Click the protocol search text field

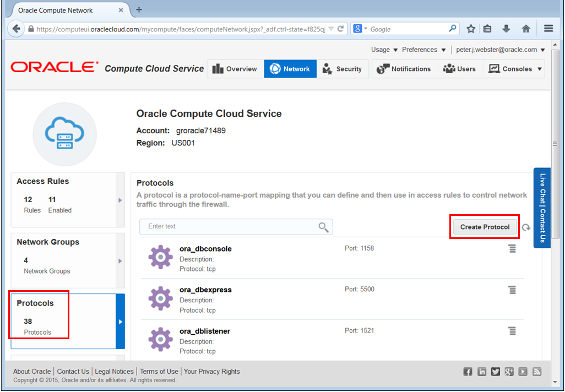(231, 226)
